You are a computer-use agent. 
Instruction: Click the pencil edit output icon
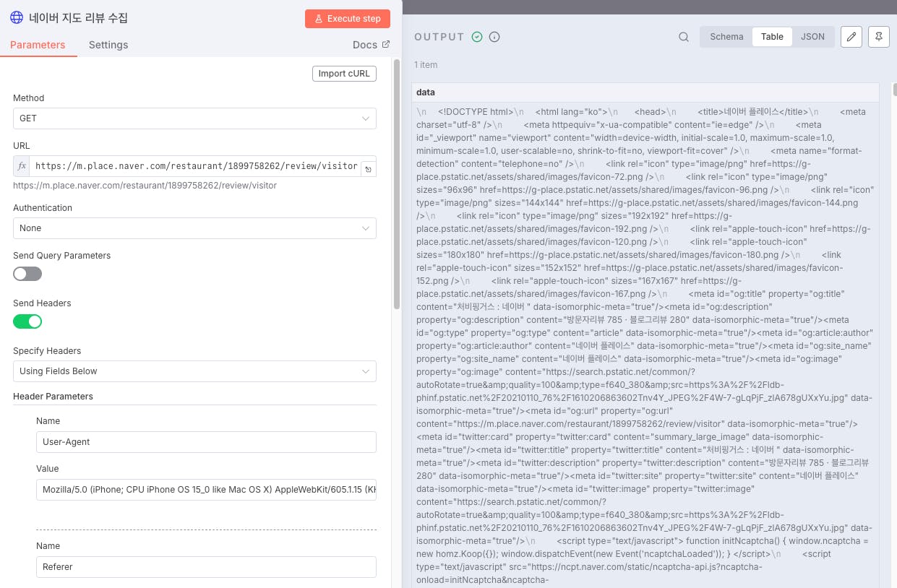[x=851, y=37]
